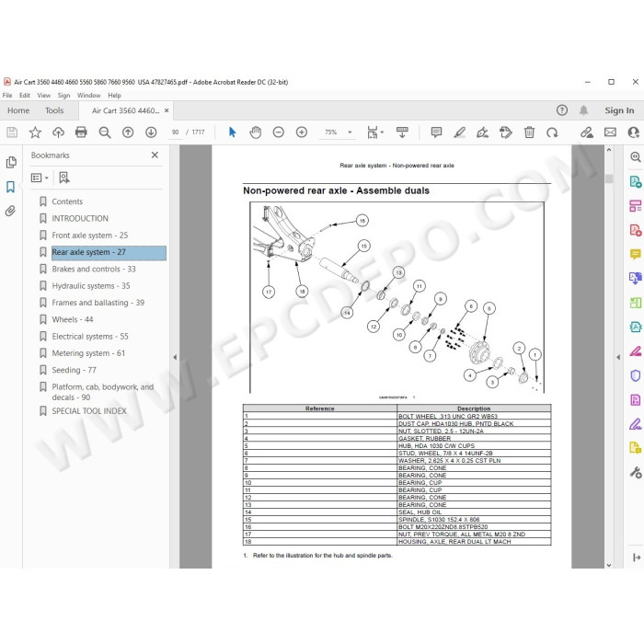This screenshot has width=644, height=644.
Task: Open SPECIAL TOOL INDEX bookmark
Action: tap(89, 411)
